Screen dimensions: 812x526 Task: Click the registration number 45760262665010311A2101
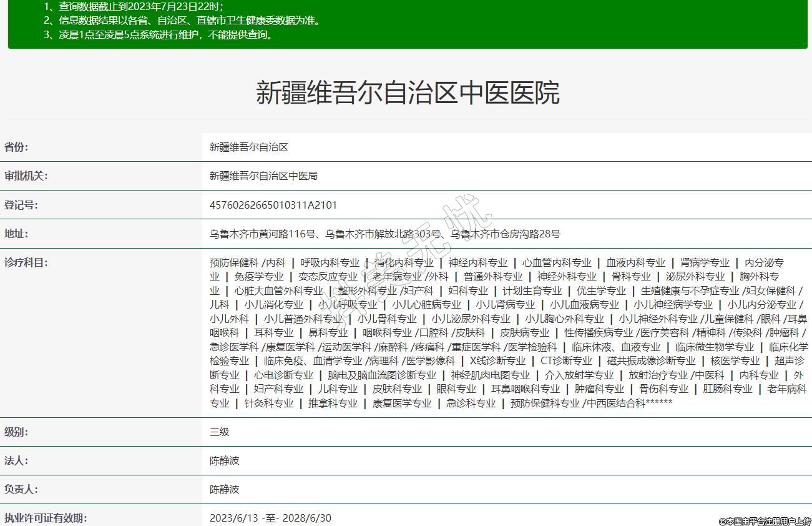pos(273,205)
